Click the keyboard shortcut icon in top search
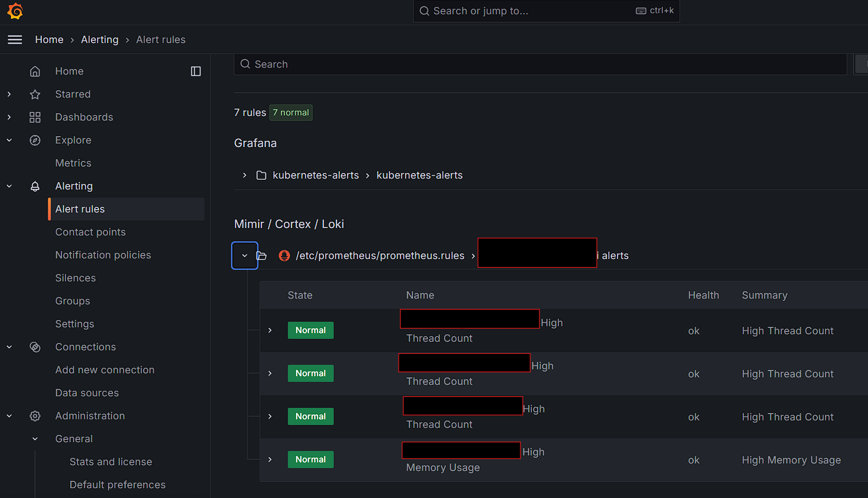 [641, 11]
